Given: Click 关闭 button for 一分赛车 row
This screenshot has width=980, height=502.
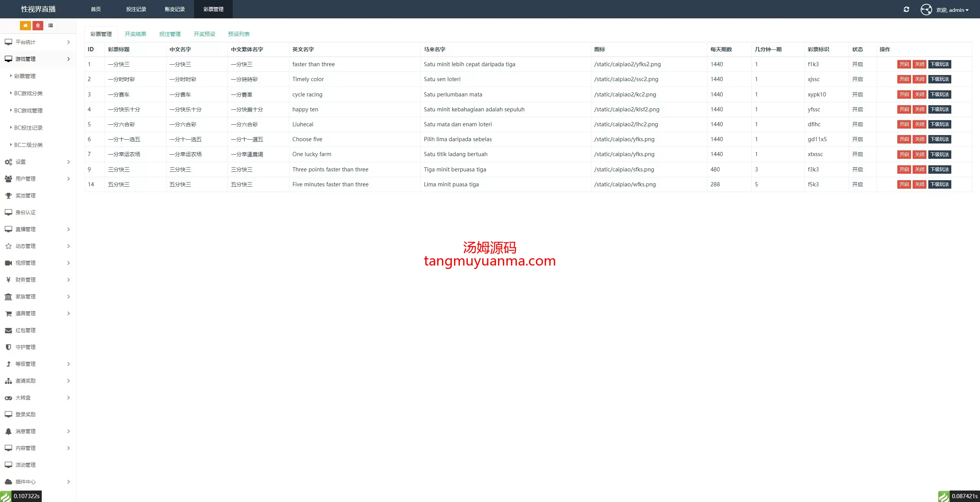Looking at the screenshot, I should [x=919, y=95].
